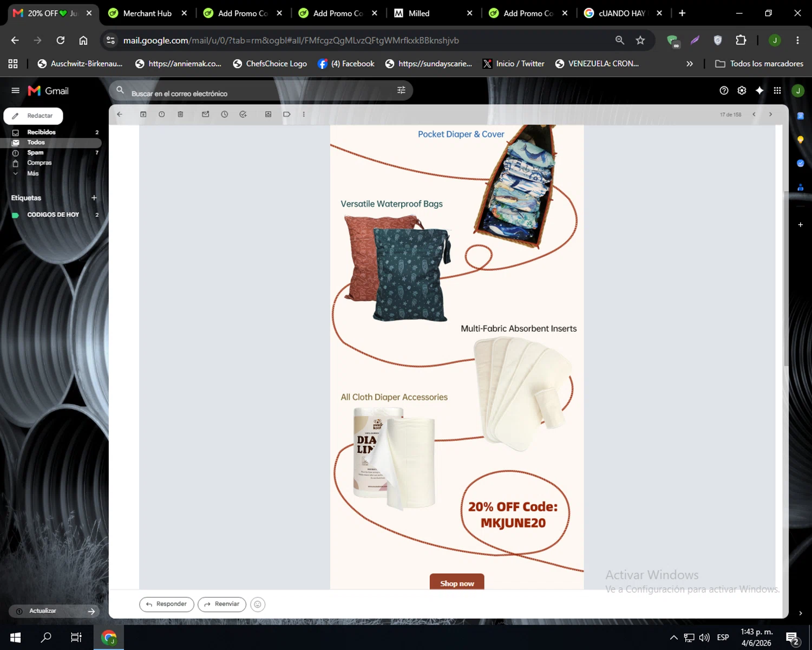Open Todos los marcadores folder
This screenshot has height=650, width=812.
click(759, 63)
